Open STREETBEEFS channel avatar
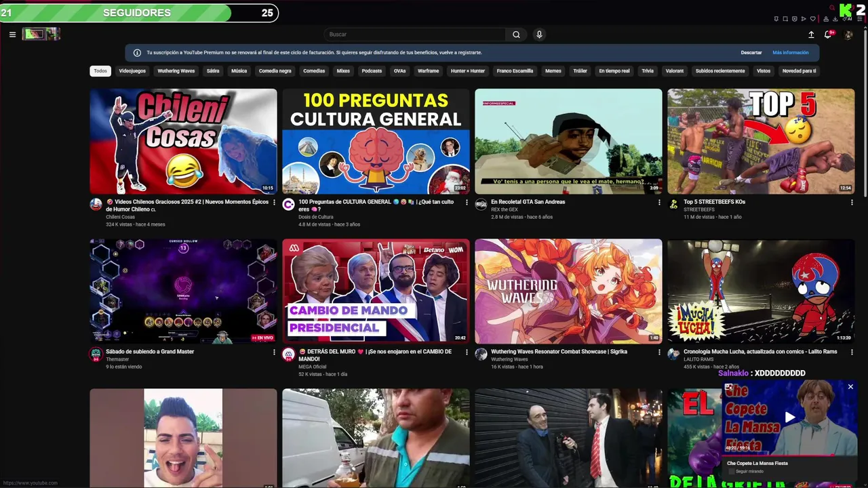This screenshot has width=868, height=488. pos(673,204)
